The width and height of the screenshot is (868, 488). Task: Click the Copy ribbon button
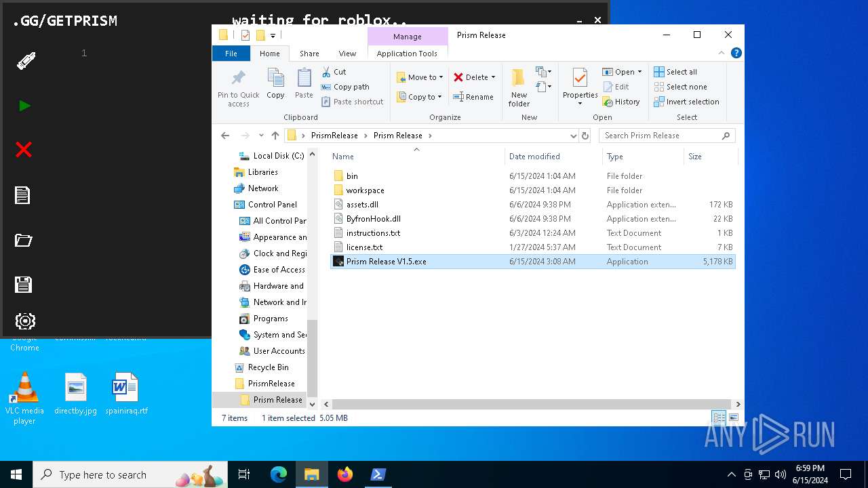(x=275, y=84)
